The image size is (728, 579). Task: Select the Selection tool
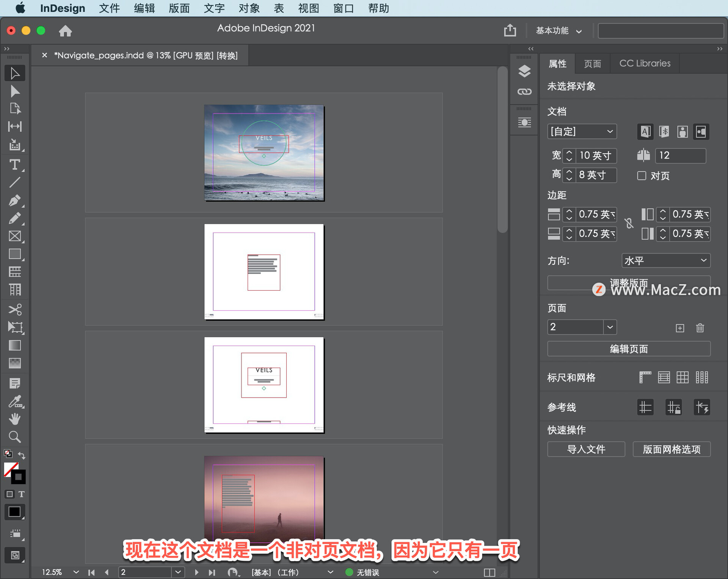click(x=15, y=73)
